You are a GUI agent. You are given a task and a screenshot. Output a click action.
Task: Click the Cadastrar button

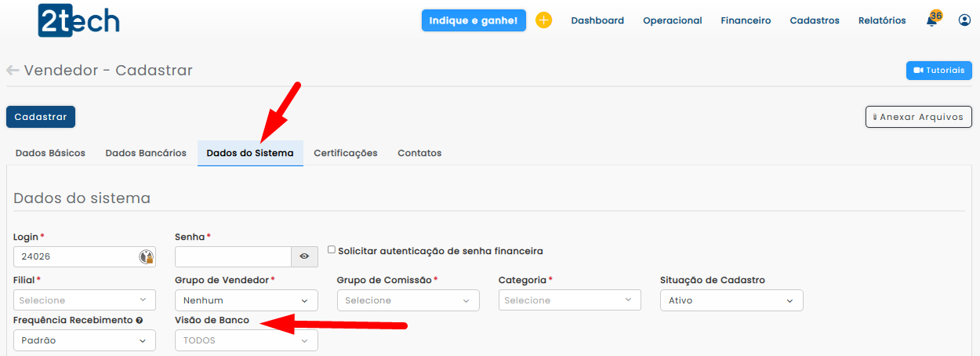41,117
